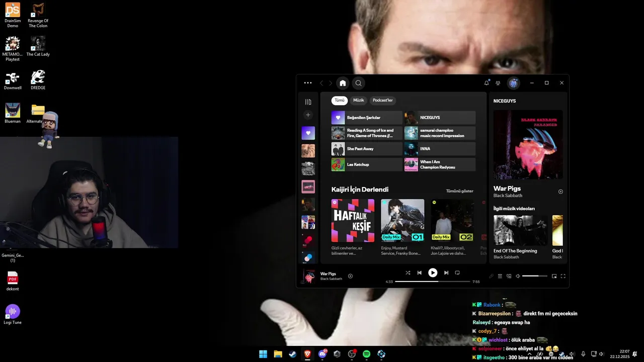Screen dimensions: 644x362
Task: Select the Podcast'ler filter chip
Action: [382, 100]
